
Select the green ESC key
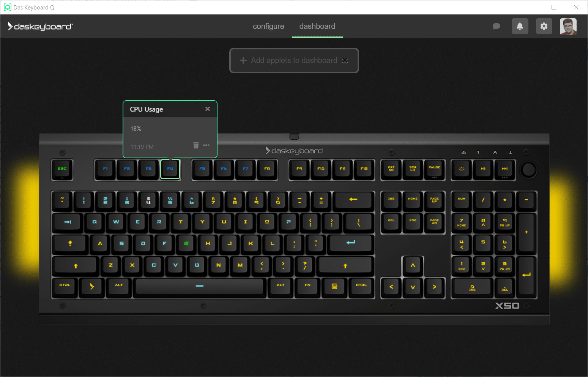62,169
